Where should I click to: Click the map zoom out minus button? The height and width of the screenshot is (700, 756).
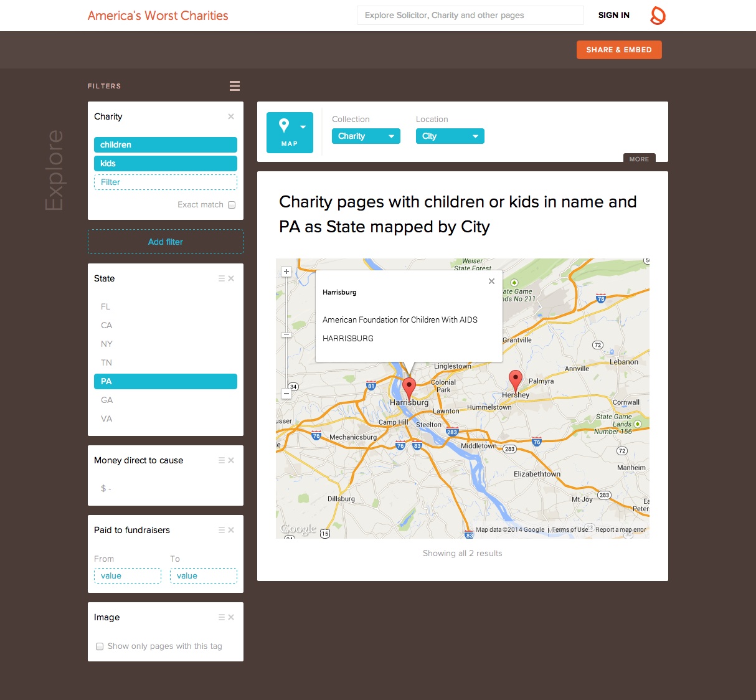[286, 394]
